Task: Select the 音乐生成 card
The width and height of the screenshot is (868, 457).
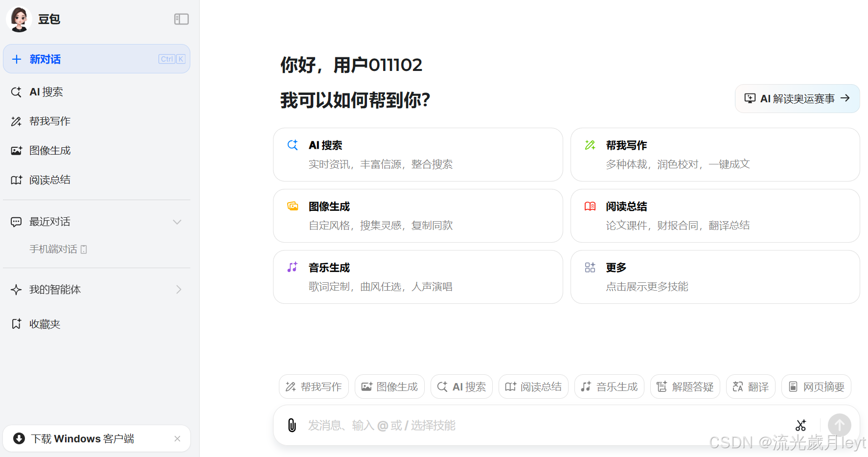Action: (x=418, y=277)
